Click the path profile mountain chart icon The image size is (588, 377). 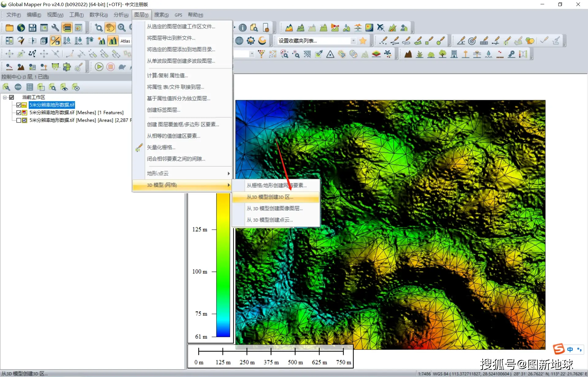pyautogui.click(x=289, y=28)
